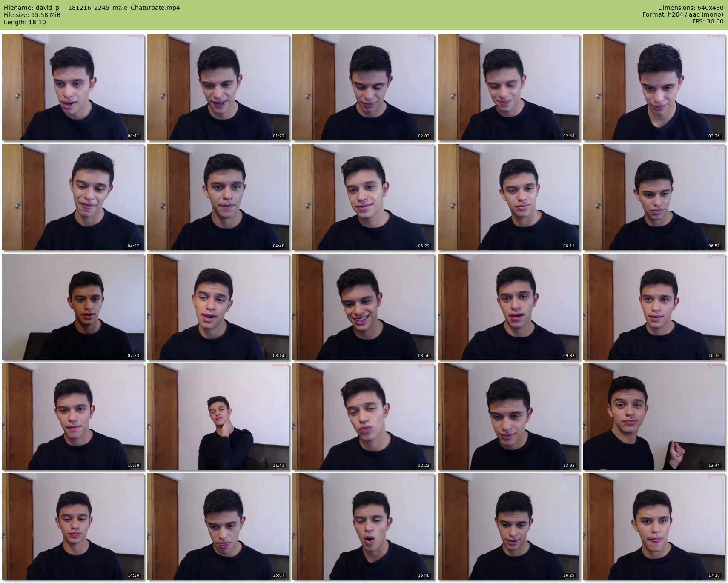Click the FPS 30.00 label
The image size is (728, 583).
point(708,21)
